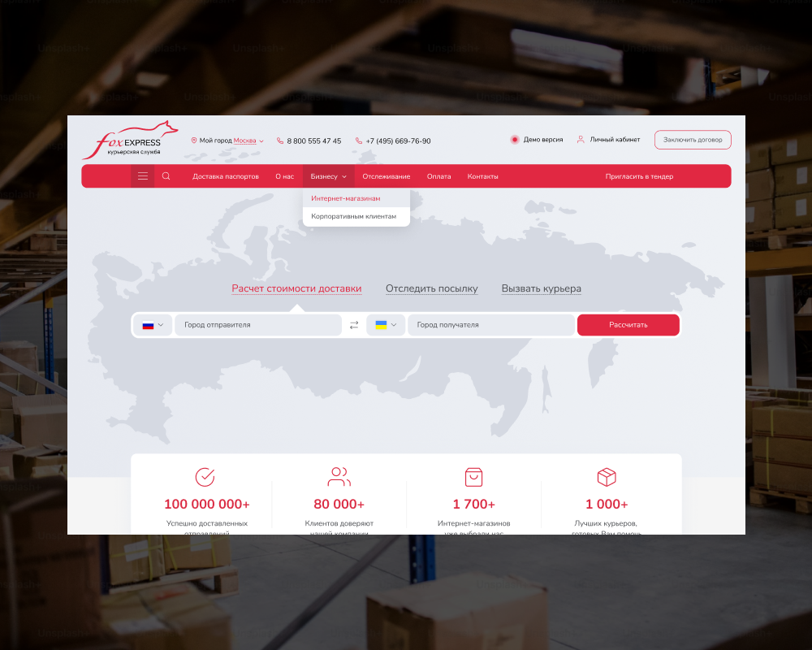Click the search magnifier icon
Image resolution: width=812 pixels, height=650 pixels.
166,176
